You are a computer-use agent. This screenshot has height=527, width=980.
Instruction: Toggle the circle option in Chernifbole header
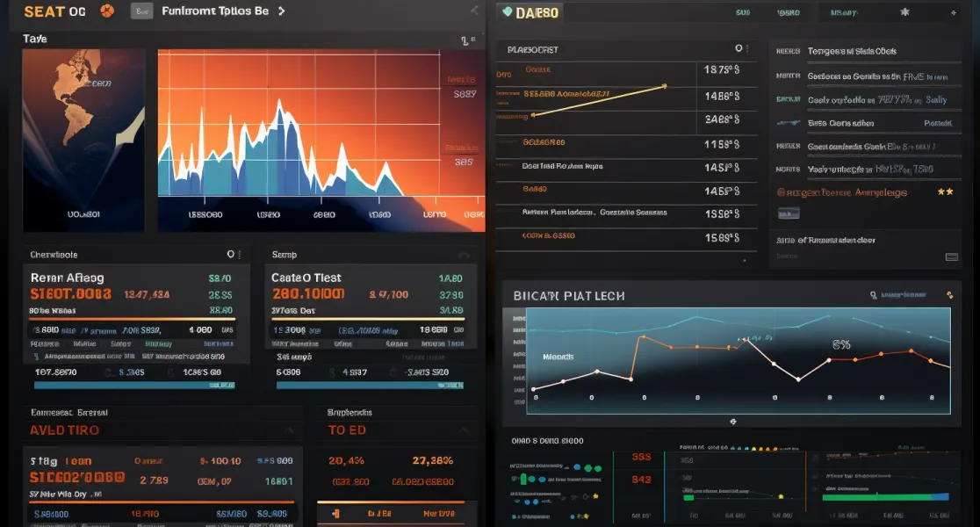coord(230,254)
